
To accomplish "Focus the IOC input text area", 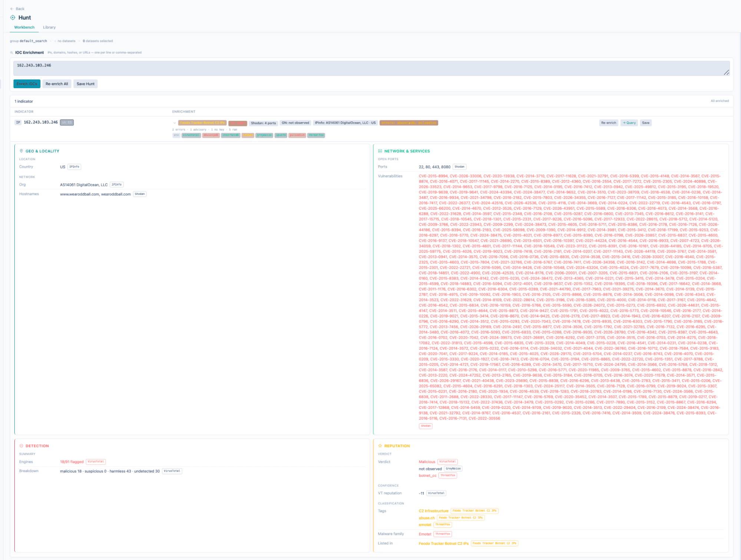I will tap(371, 68).
